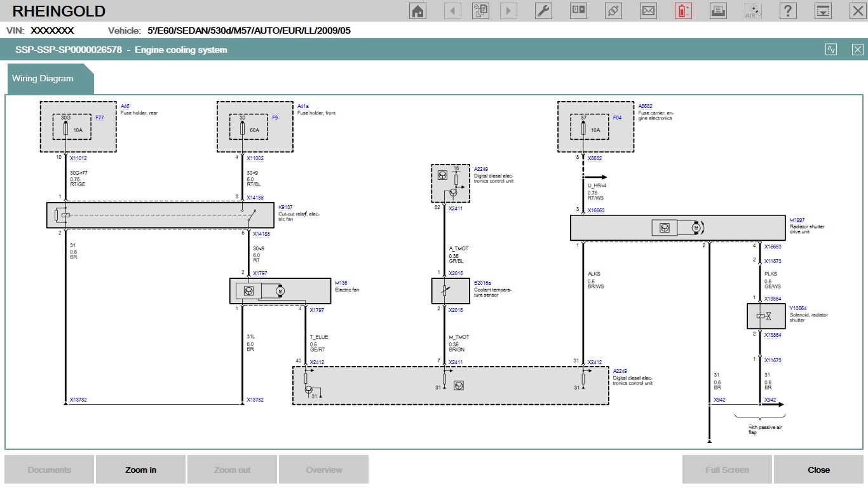Click the red battery status icon
Screen dimensions: 868x488
[683, 11]
